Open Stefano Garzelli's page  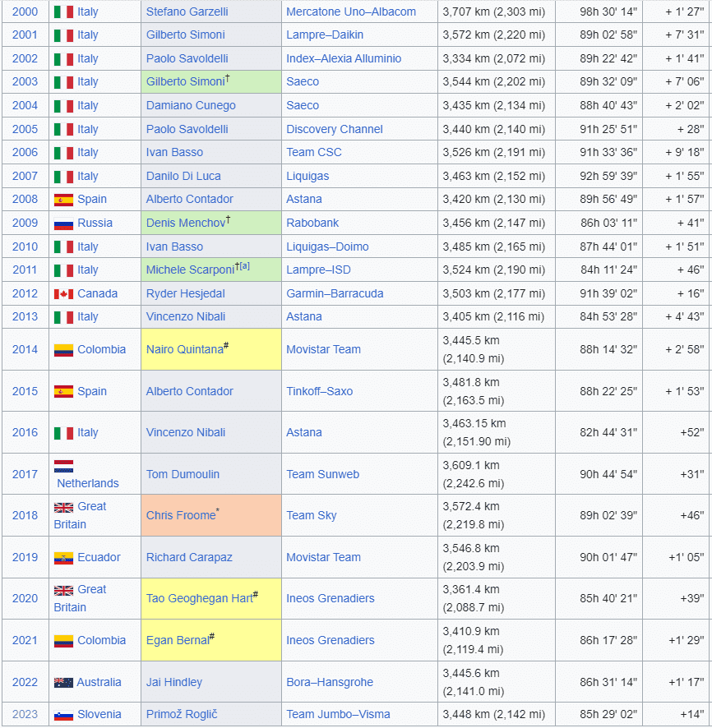187,12
